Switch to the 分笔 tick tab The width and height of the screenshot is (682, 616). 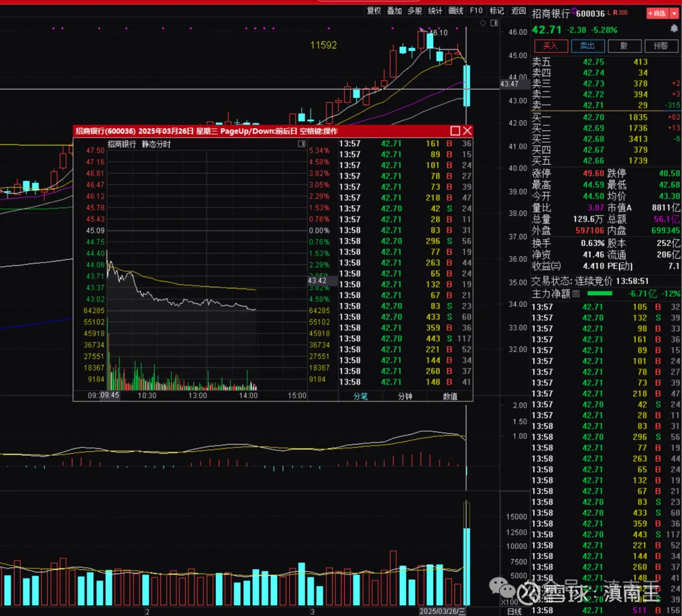tap(360, 396)
